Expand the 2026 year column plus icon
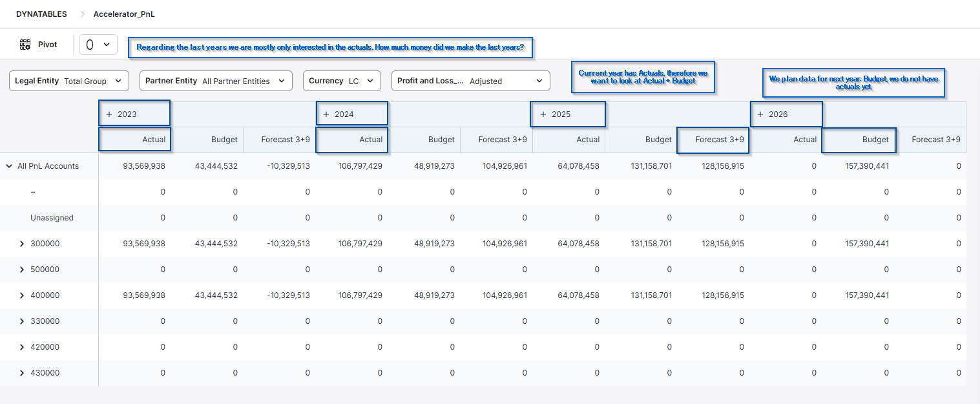The image size is (980, 404). pos(760,114)
